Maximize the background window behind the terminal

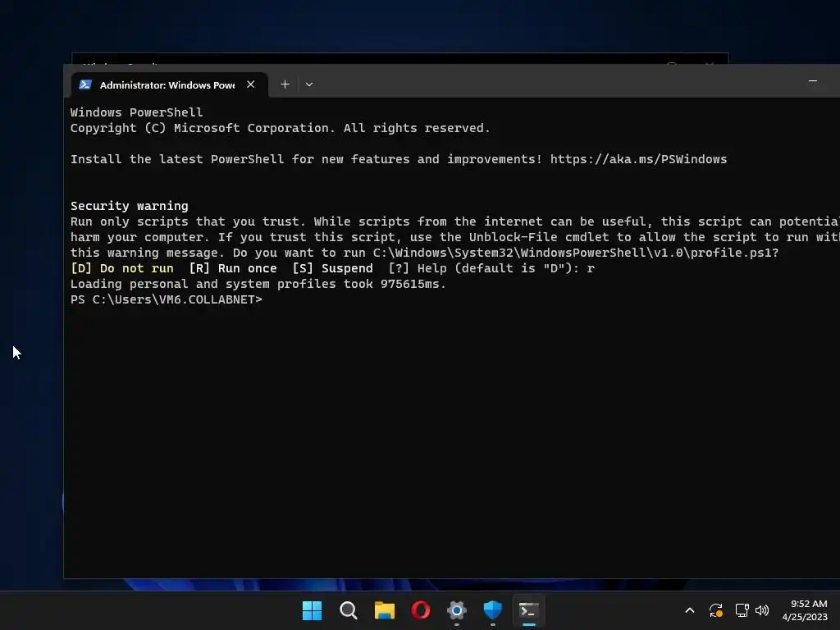click(672, 63)
